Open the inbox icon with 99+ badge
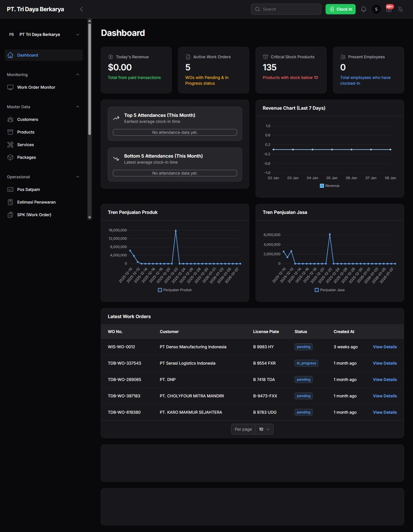The image size is (413, 532). point(389,9)
